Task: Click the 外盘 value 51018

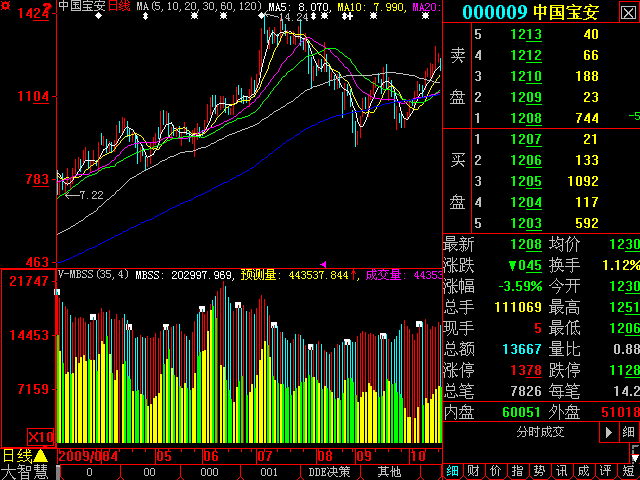Action: (620, 412)
